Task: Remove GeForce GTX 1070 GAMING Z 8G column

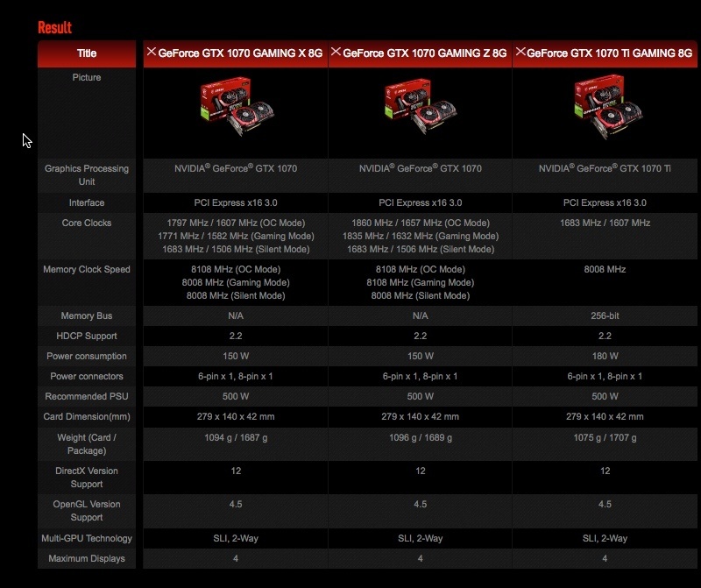Action: pyautogui.click(x=336, y=52)
